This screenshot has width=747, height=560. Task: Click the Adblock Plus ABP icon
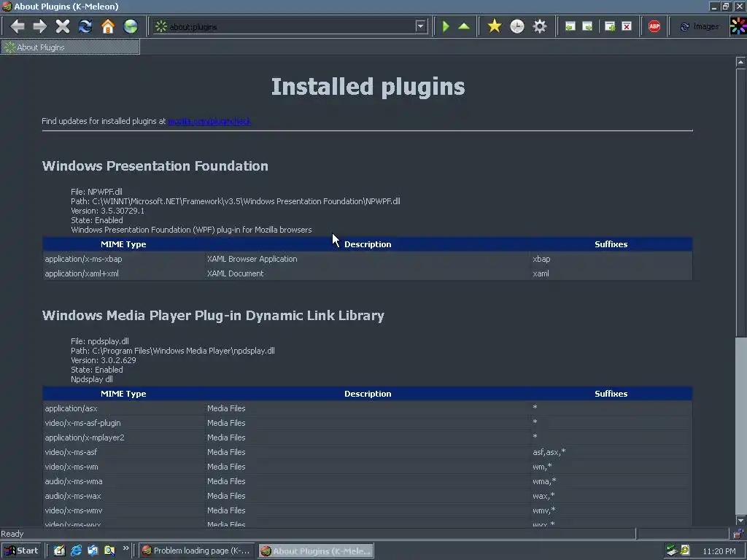[654, 26]
